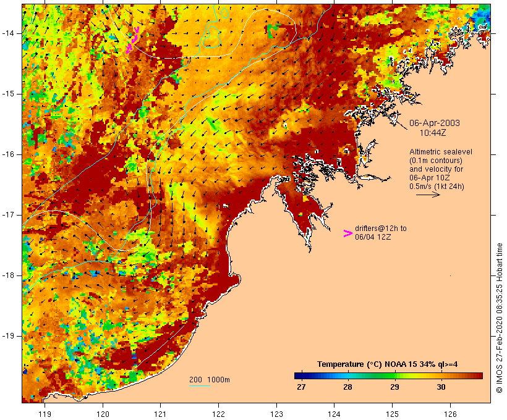
Task: Click the colorbar near 30 degrees
Action: click(441, 376)
